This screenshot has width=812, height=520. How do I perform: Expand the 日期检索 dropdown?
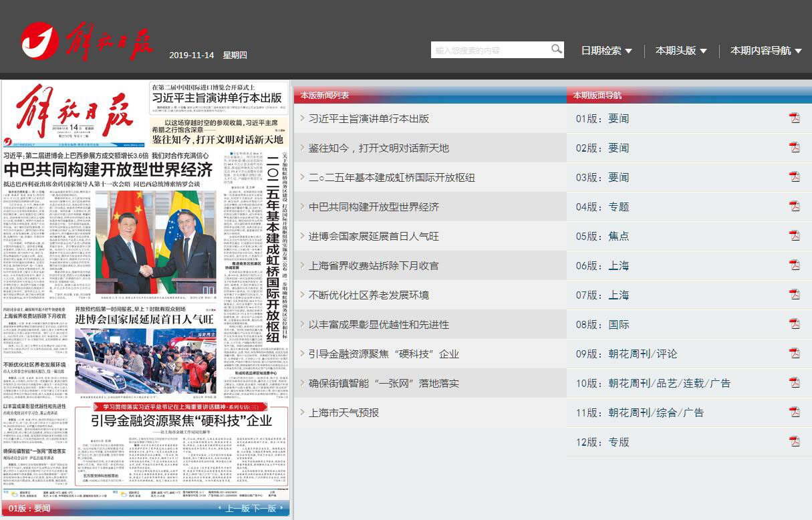point(606,51)
